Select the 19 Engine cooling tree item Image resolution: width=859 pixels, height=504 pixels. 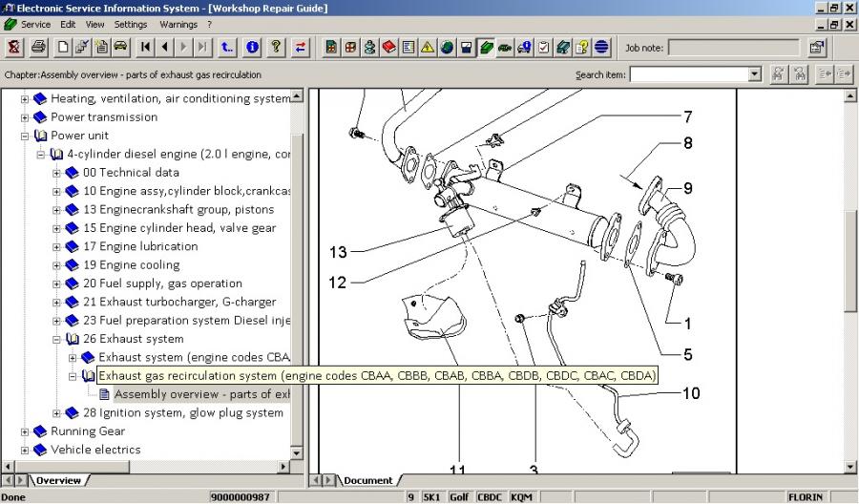point(131,264)
